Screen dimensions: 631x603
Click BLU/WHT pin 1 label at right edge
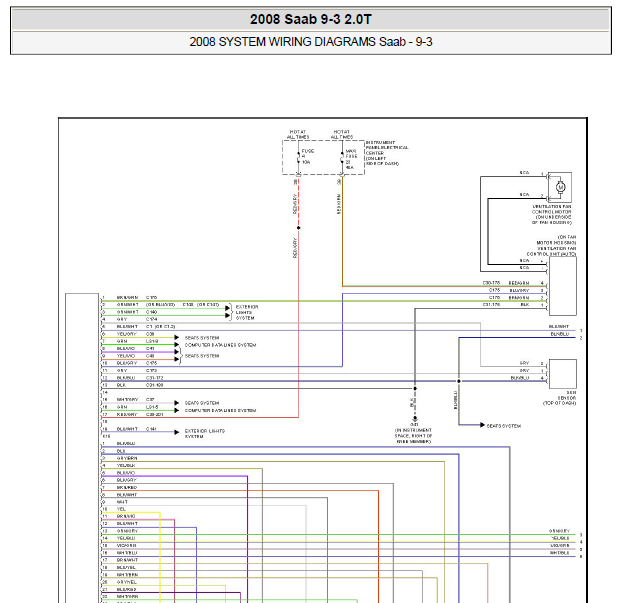[x=559, y=326]
